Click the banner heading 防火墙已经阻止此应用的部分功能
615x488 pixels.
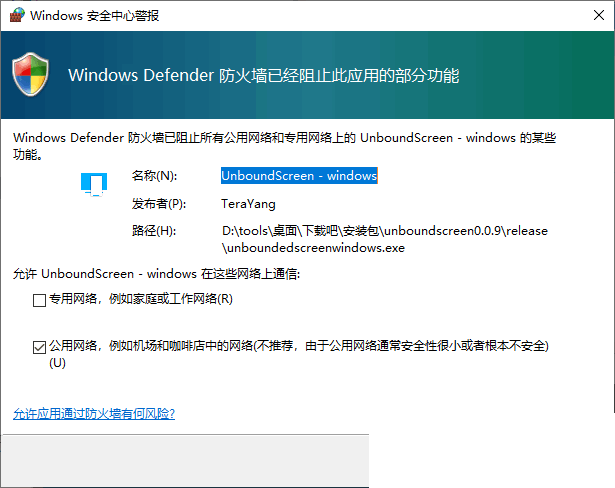pos(339,75)
